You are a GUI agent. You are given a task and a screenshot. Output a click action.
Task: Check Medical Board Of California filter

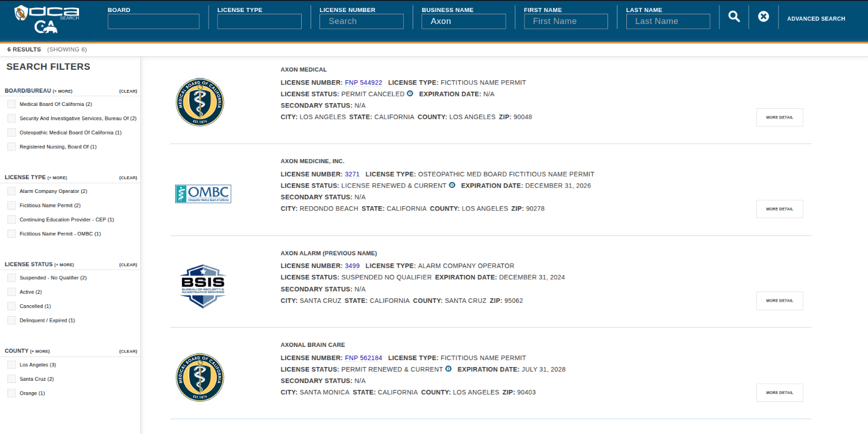(x=11, y=104)
